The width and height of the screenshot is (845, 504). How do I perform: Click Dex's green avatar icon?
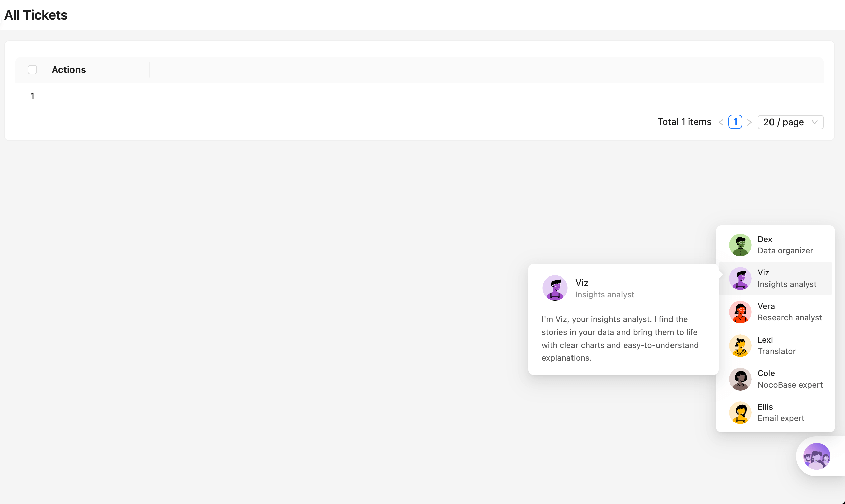(740, 245)
